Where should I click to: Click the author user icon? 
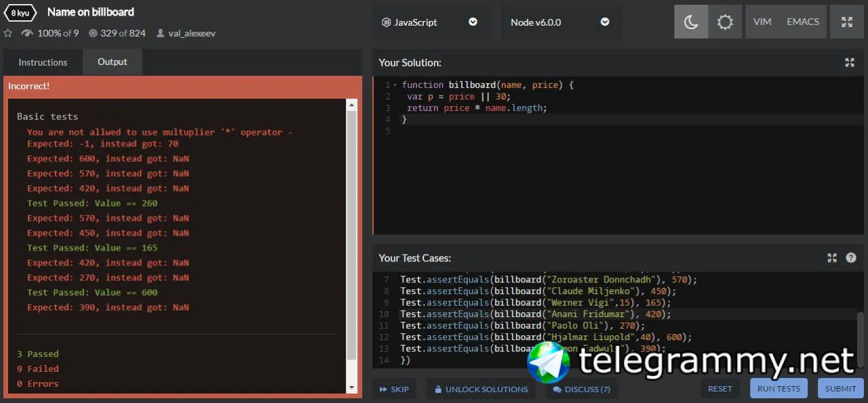(160, 33)
